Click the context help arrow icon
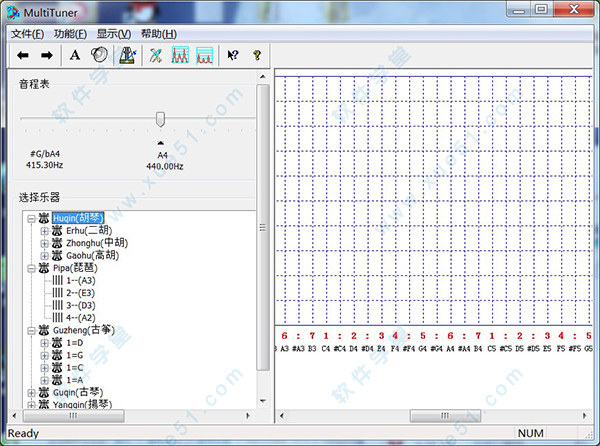 click(x=233, y=55)
